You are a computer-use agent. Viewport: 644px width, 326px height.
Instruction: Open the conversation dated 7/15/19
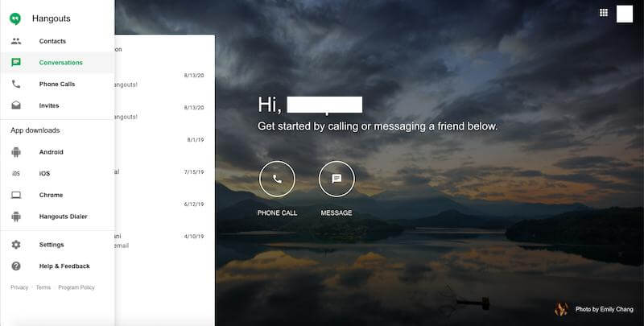coord(164,176)
